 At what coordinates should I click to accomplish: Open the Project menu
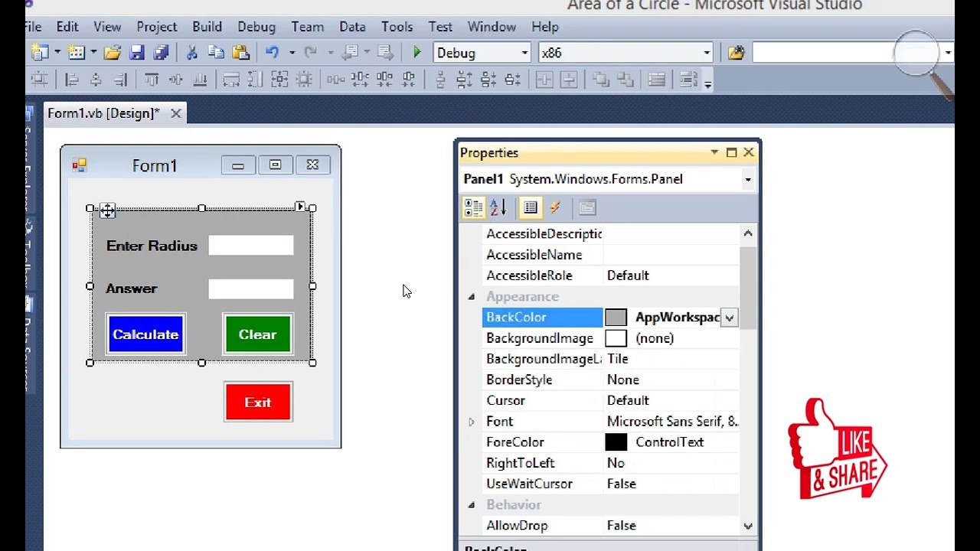pyautogui.click(x=157, y=27)
